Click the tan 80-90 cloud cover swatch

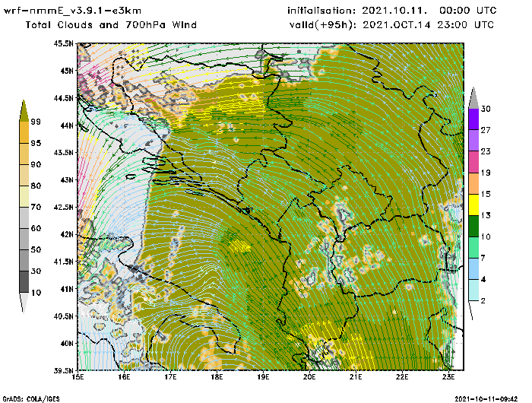pyautogui.click(x=24, y=175)
